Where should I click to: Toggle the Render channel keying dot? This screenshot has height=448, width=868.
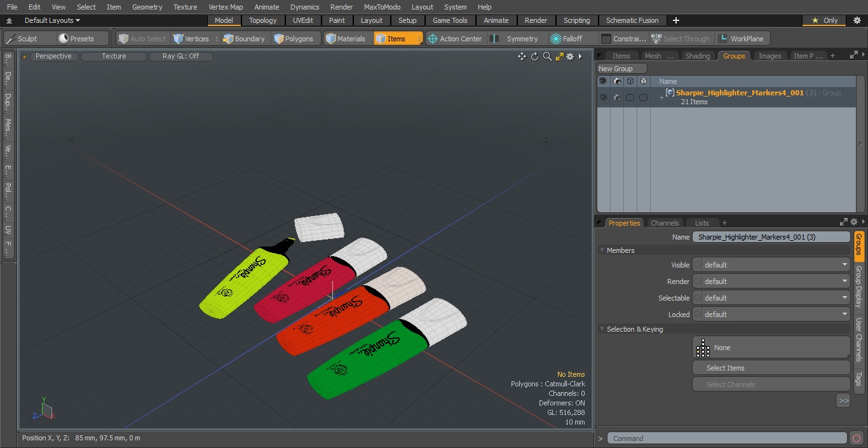[x=697, y=282]
